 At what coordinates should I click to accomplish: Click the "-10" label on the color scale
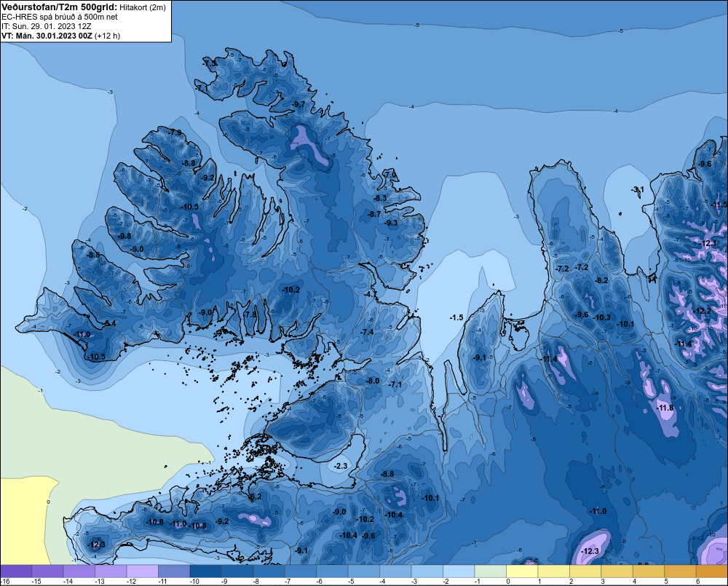pos(194,582)
